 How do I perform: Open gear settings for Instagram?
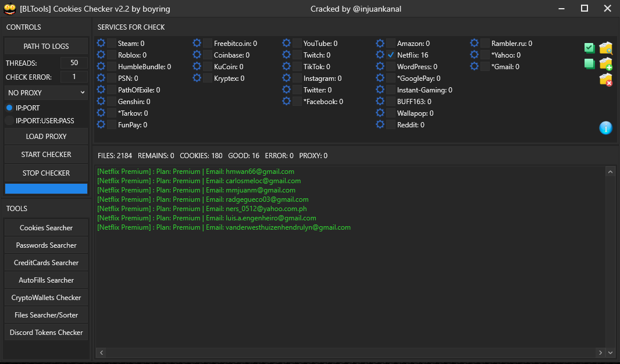(x=287, y=78)
